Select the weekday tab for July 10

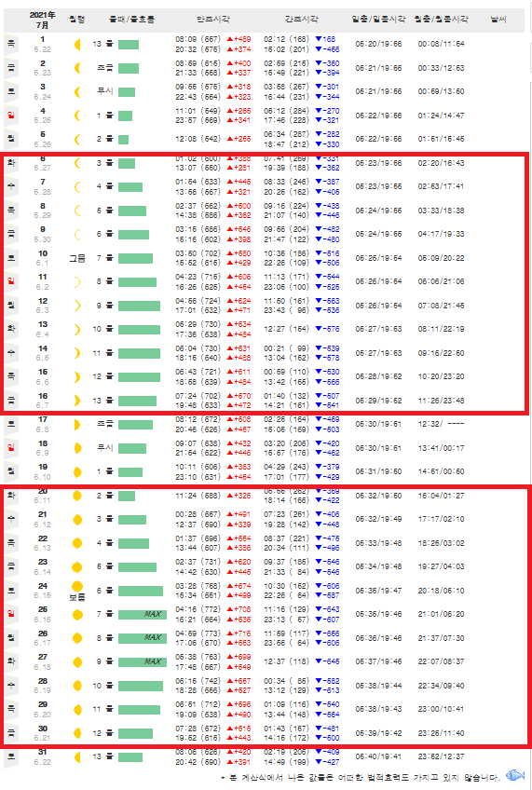pos(11,258)
